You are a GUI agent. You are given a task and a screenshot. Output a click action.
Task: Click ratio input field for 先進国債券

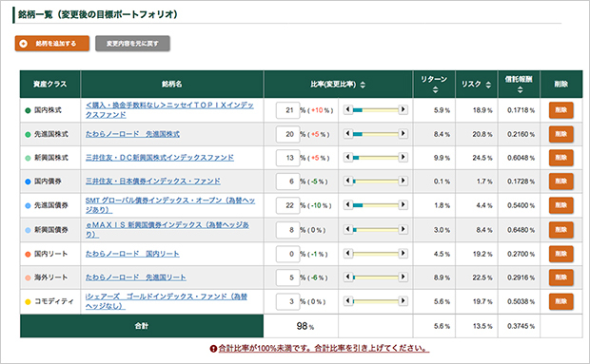[x=287, y=205]
